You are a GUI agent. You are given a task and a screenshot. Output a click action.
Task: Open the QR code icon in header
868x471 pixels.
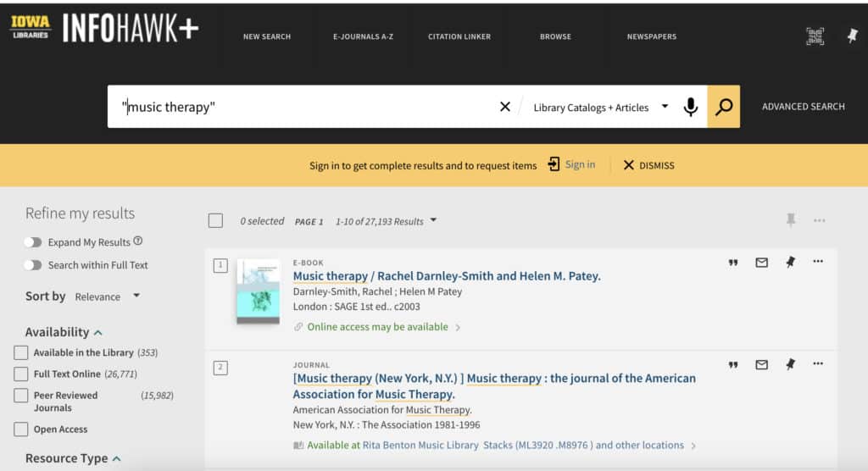click(815, 36)
